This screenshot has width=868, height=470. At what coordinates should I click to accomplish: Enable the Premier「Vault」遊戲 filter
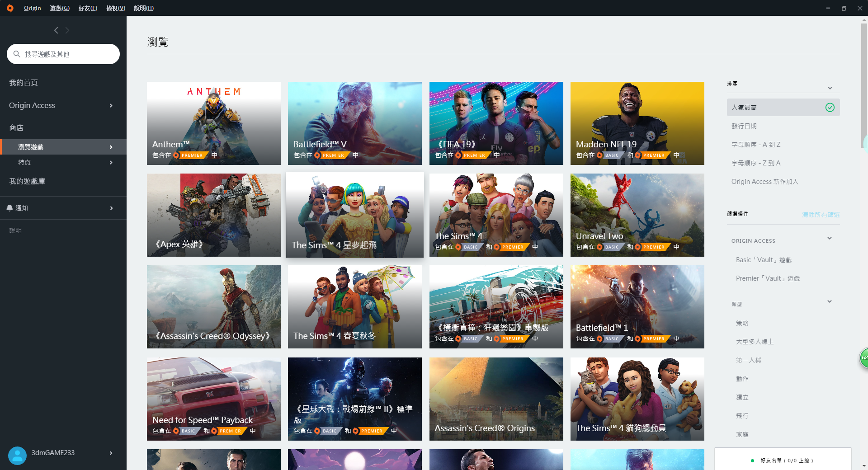pos(767,278)
